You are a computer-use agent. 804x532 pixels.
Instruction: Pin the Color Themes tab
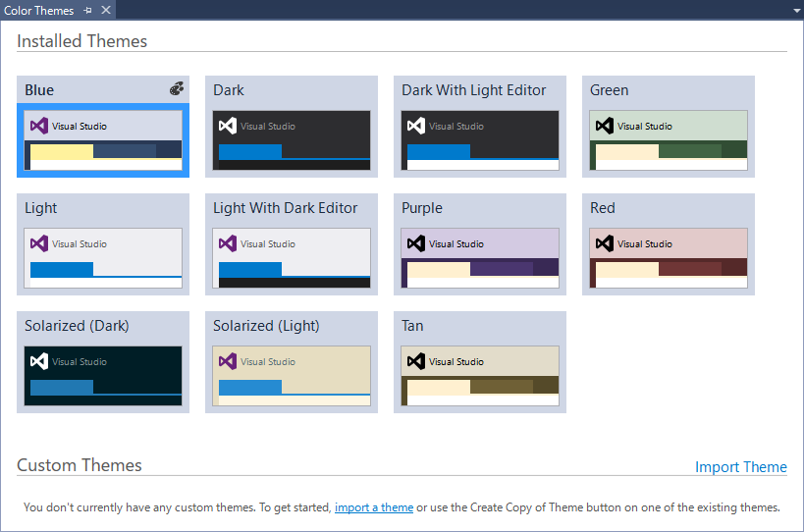(x=88, y=10)
